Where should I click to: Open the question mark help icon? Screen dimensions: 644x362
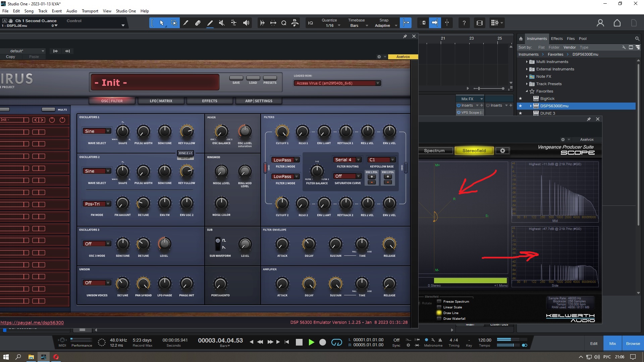464,23
